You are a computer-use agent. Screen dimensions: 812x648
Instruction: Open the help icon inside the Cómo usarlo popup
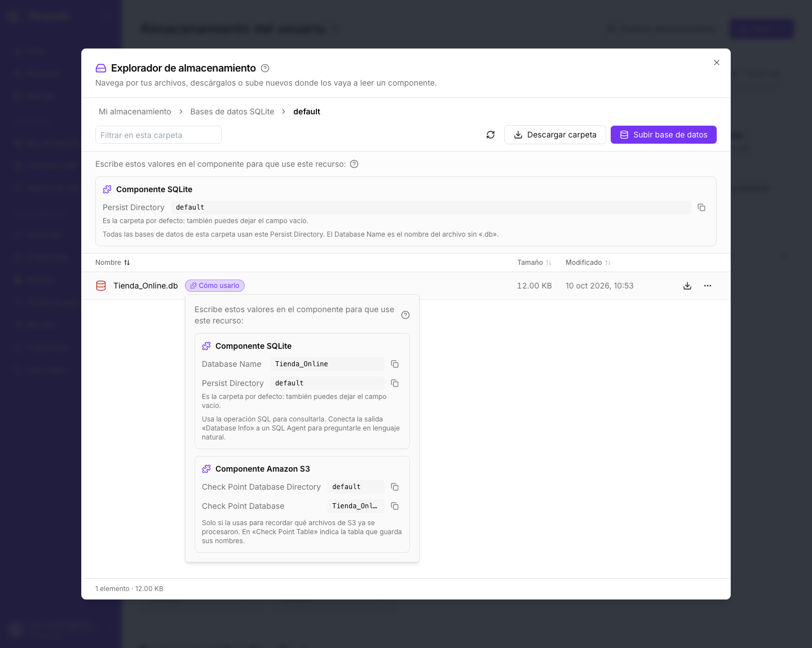tap(405, 315)
